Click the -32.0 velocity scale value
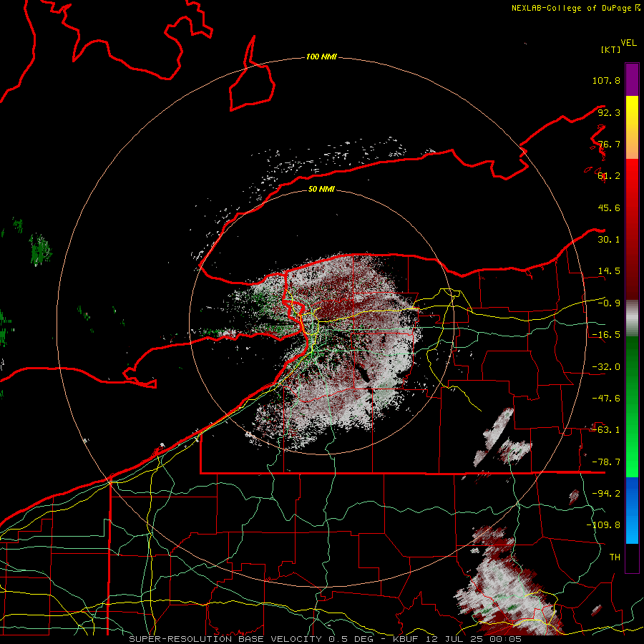 tap(606, 367)
